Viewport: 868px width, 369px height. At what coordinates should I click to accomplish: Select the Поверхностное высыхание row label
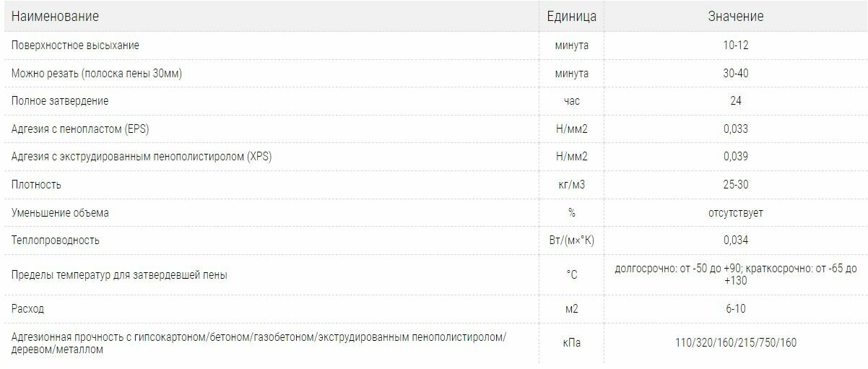pos(75,45)
